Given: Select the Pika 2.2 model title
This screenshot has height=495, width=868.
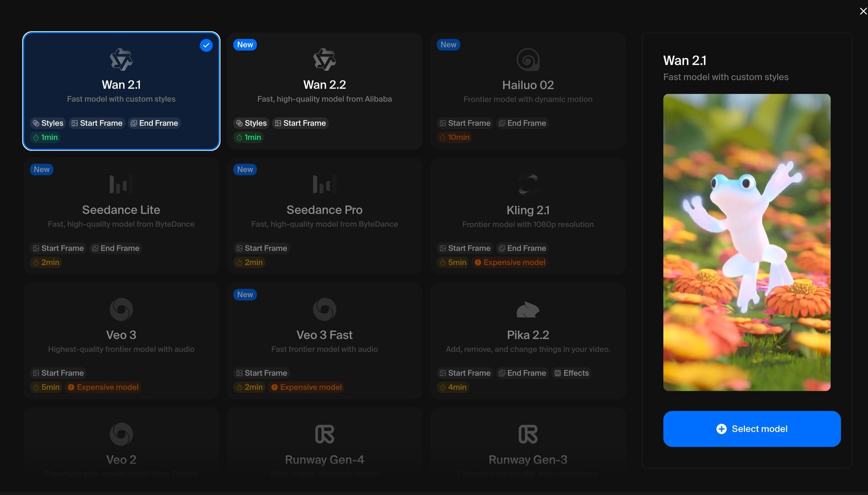Looking at the screenshot, I should (528, 335).
